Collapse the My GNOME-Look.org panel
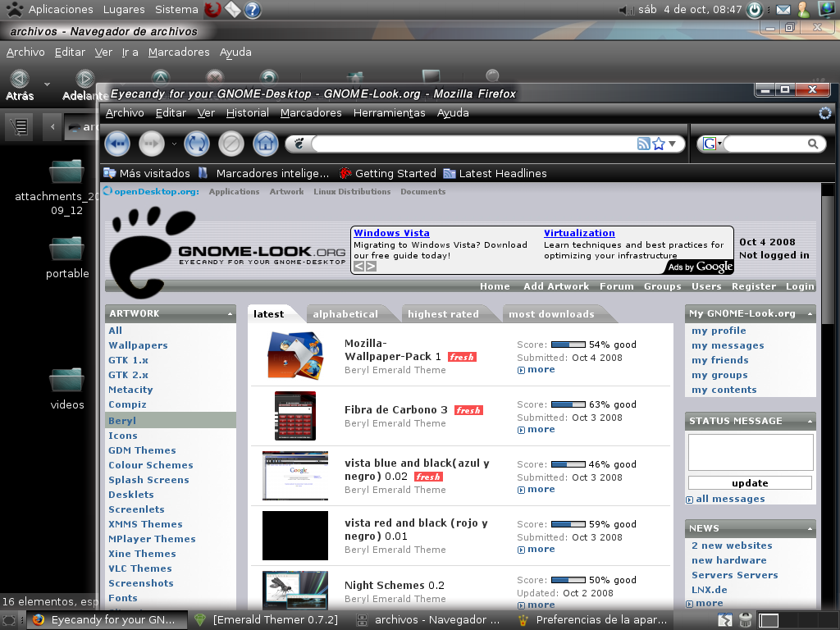 (810, 314)
